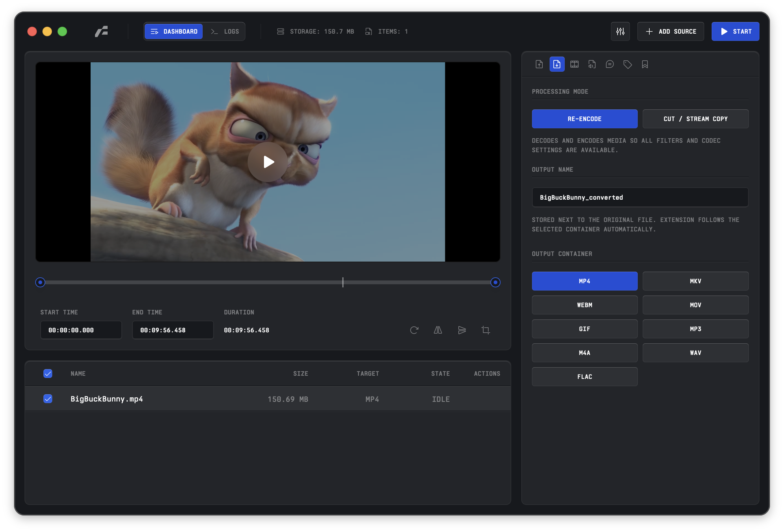
Task: Open the input file info panel
Action: coord(539,64)
